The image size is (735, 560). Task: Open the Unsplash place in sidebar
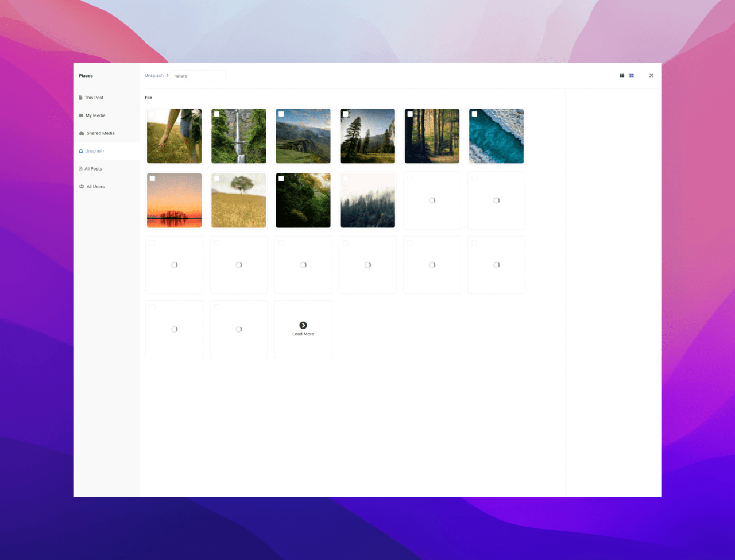point(94,151)
